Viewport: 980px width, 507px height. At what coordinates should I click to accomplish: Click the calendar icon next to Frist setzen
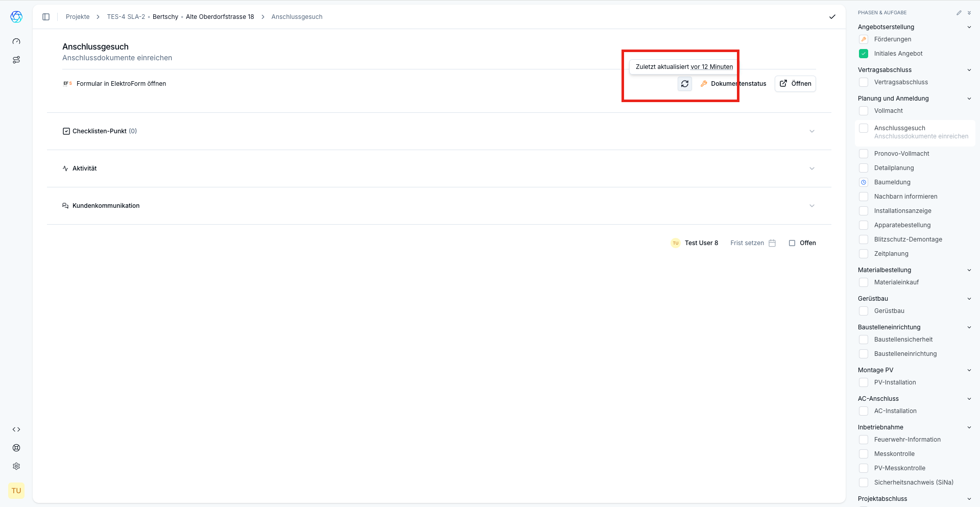coord(772,243)
